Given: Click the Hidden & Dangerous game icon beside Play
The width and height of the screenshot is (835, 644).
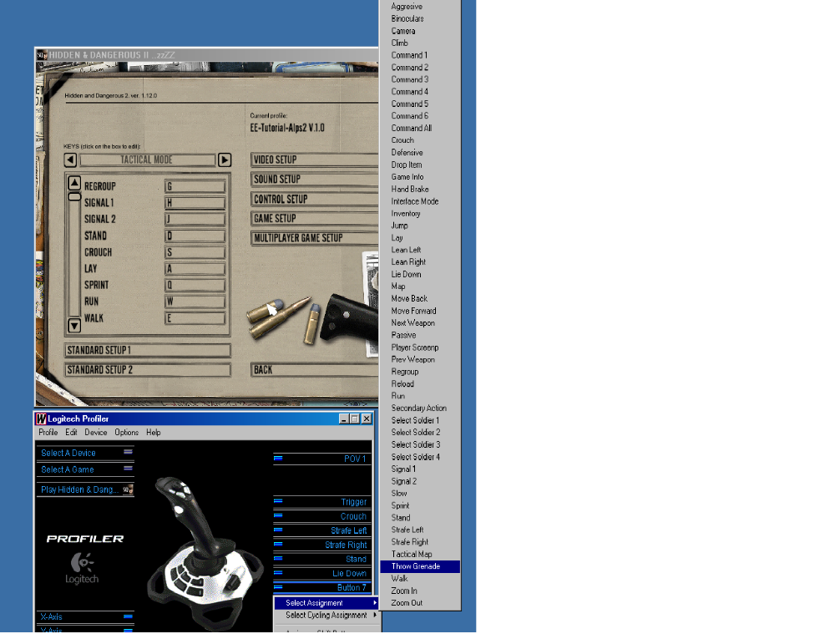Looking at the screenshot, I should click(128, 489).
